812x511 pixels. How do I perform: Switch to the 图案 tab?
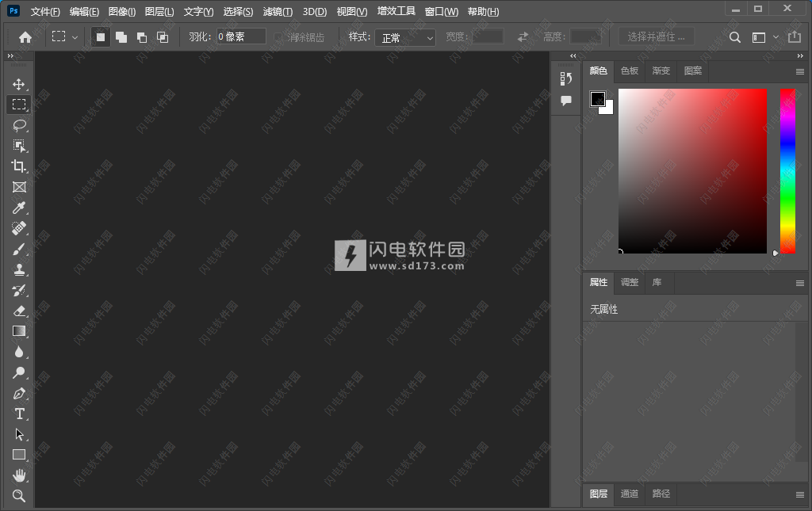693,71
